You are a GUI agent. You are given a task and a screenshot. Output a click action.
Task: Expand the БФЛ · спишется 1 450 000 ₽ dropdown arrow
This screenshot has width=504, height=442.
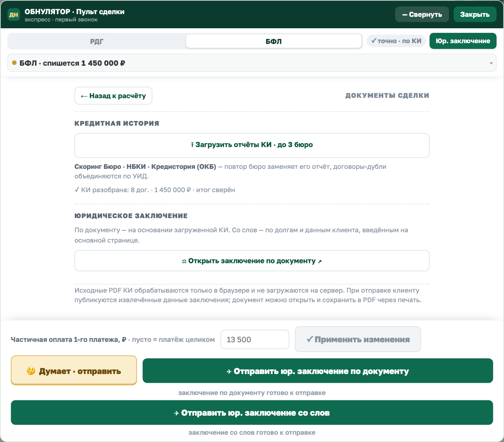click(491, 63)
